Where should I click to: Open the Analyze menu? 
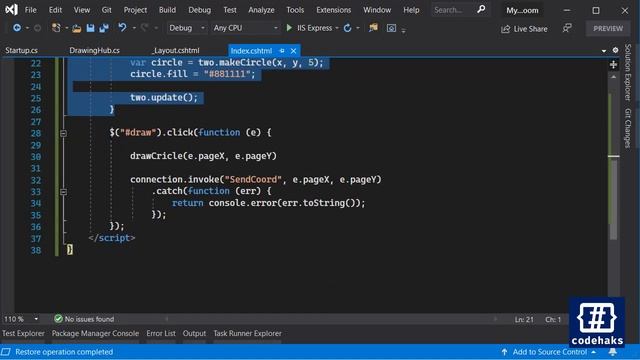coord(261,10)
